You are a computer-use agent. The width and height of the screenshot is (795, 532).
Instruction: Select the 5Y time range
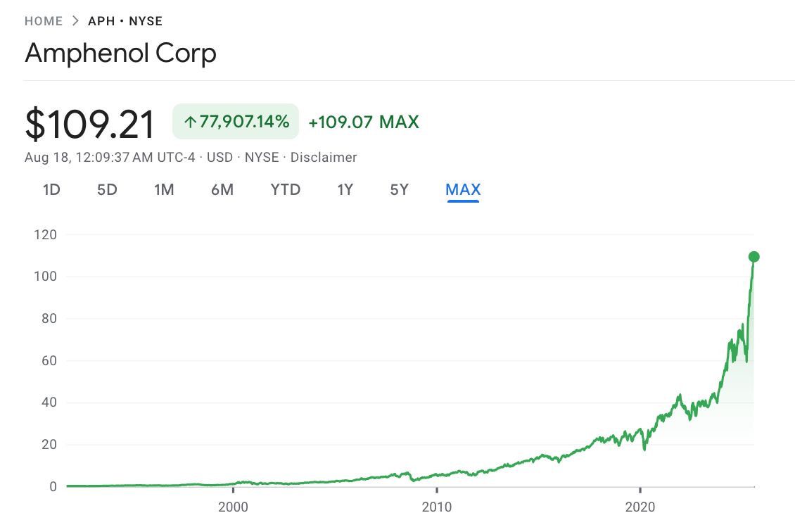point(399,189)
